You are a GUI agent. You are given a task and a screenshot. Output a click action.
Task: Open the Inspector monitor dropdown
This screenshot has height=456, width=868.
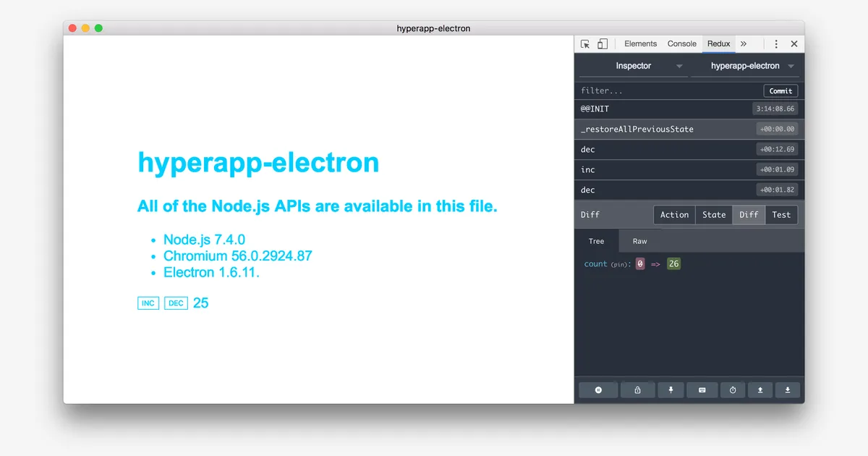[634, 67]
